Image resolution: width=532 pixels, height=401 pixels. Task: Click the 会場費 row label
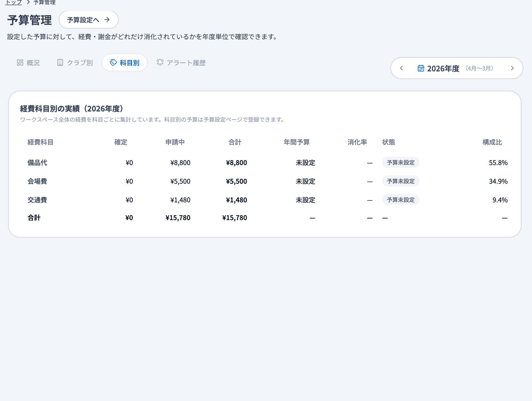point(37,181)
